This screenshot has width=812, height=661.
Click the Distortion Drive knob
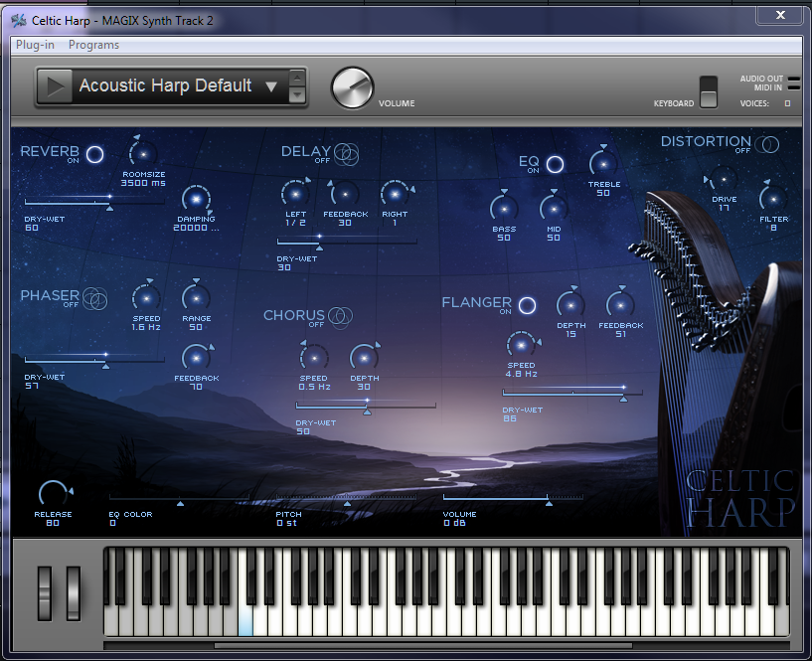coord(724,179)
